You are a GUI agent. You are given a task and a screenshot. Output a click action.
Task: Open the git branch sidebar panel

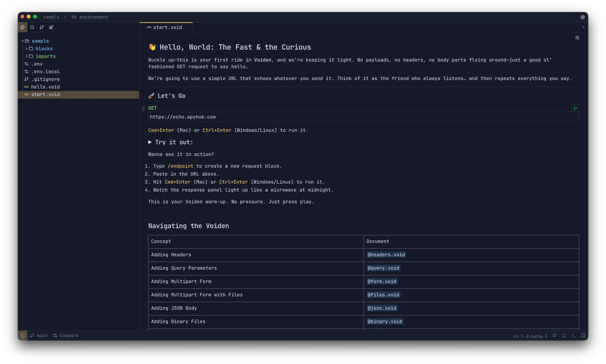click(x=42, y=27)
